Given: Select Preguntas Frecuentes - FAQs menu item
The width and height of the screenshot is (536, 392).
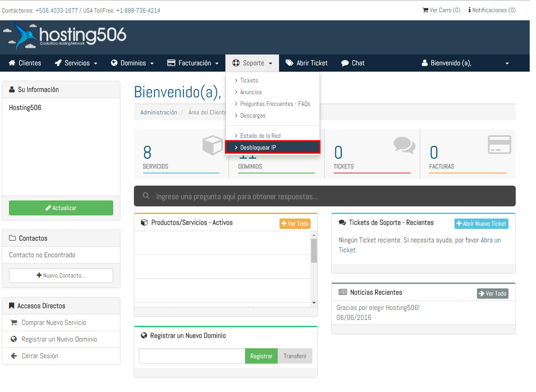Looking at the screenshot, I should [275, 104].
